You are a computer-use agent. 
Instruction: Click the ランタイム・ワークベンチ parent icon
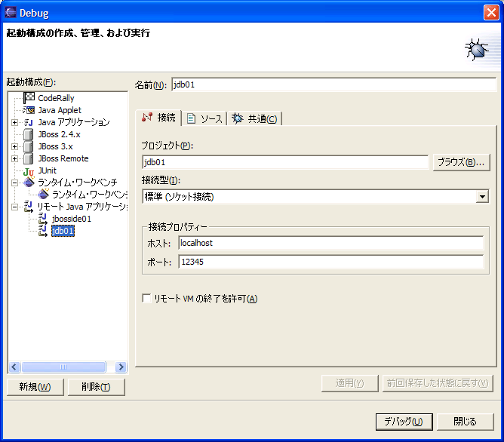(x=29, y=182)
